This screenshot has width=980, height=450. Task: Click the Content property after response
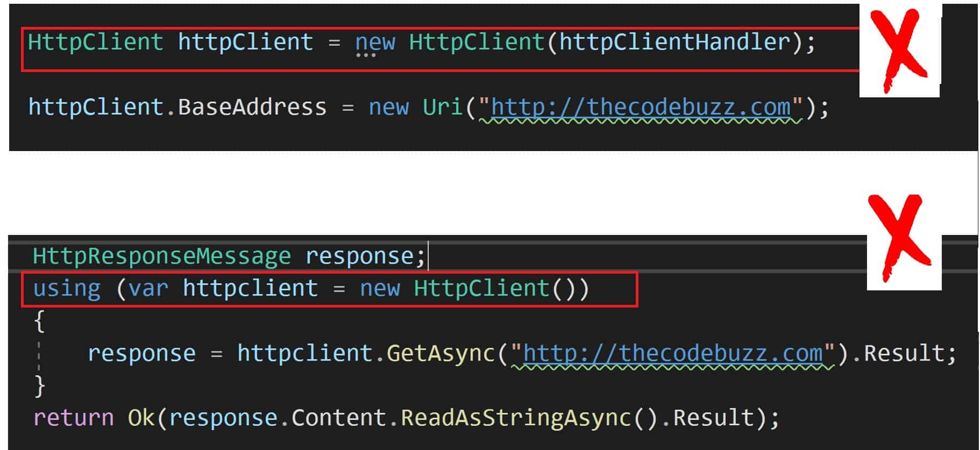pos(339,418)
